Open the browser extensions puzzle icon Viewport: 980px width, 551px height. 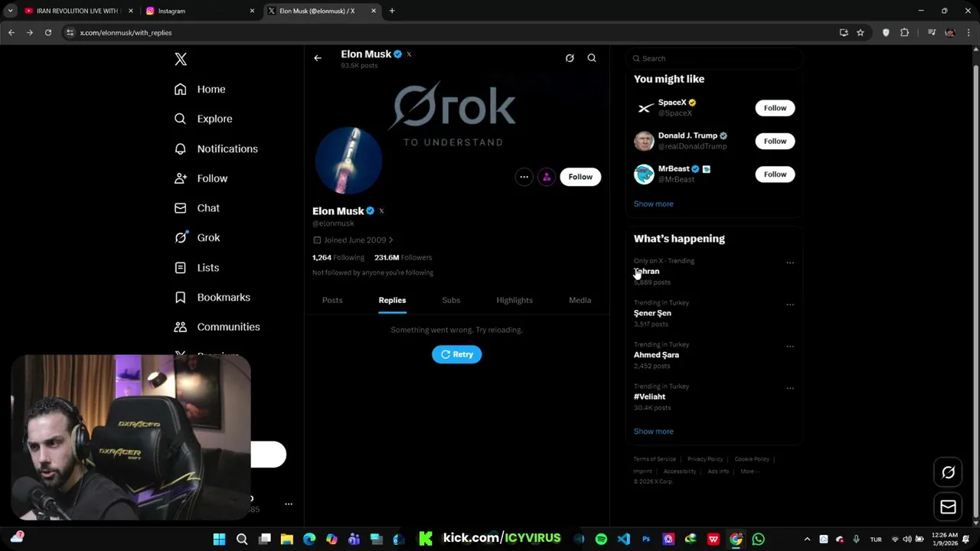point(905,33)
